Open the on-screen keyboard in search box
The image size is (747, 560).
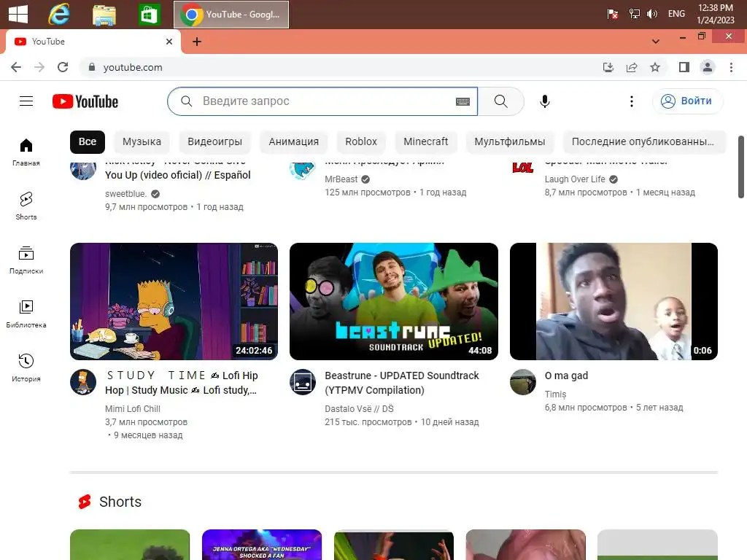(x=462, y=101)
